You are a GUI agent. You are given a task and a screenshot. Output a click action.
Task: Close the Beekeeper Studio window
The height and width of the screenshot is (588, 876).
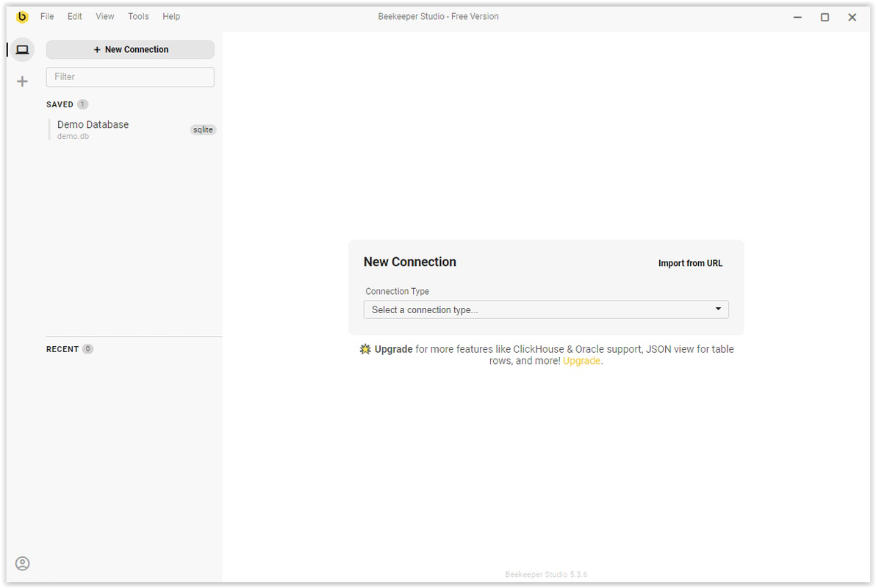coord(852,18)
